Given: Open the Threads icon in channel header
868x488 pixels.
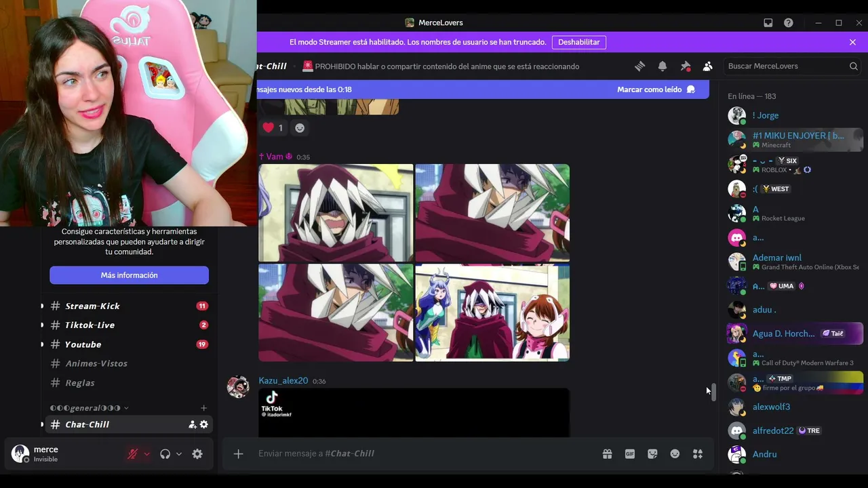Looking at the screenshot, I should coord(639,66).
